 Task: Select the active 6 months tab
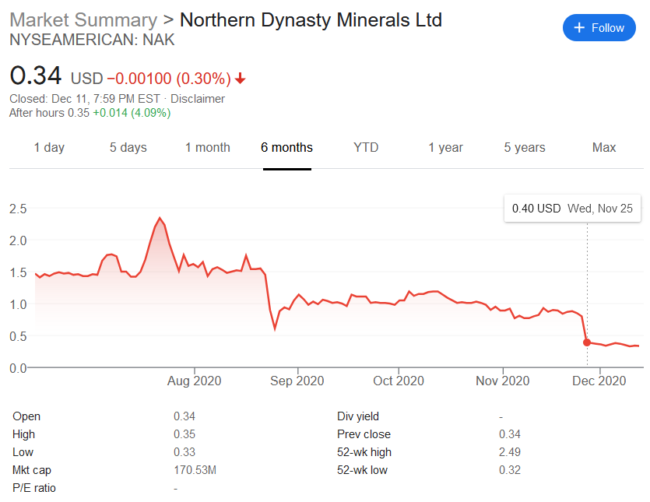click(287, 147)
